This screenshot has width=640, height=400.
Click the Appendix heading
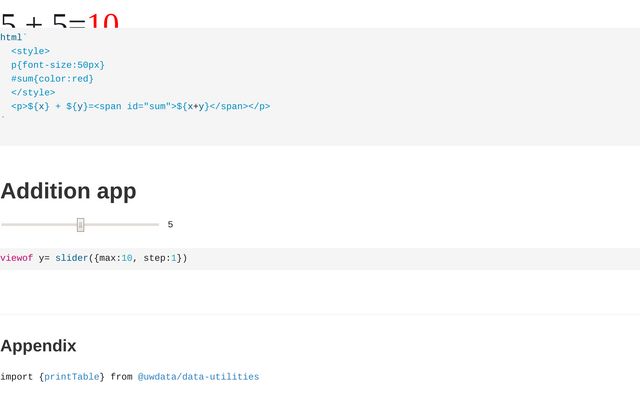[x=38, y=346]
